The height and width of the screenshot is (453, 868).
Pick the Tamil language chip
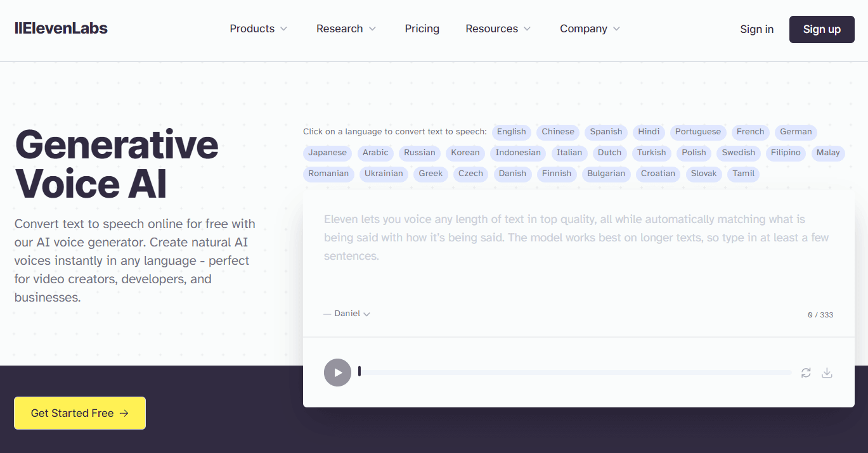pyautogui.click(x=743, y=174)
